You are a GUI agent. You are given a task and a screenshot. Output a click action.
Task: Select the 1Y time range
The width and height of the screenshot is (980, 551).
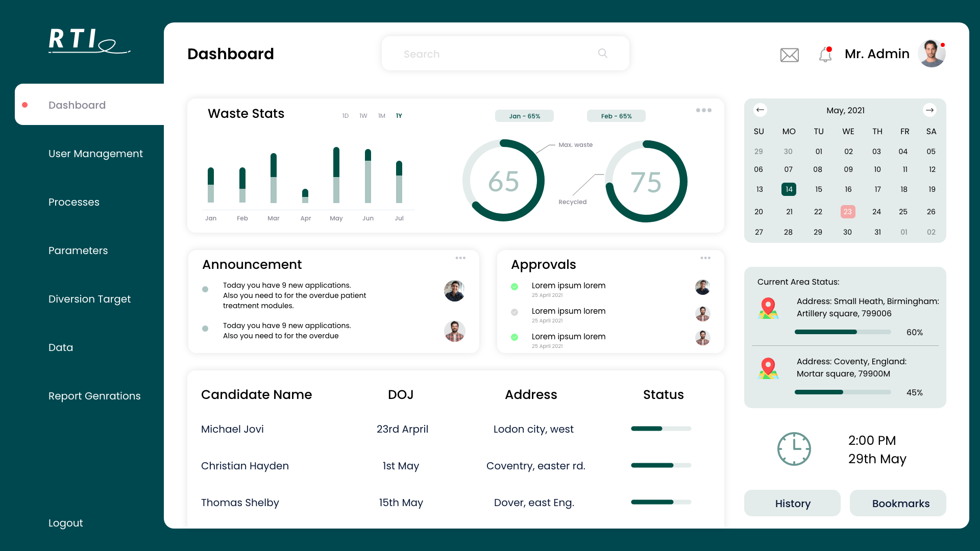point(399,116)
